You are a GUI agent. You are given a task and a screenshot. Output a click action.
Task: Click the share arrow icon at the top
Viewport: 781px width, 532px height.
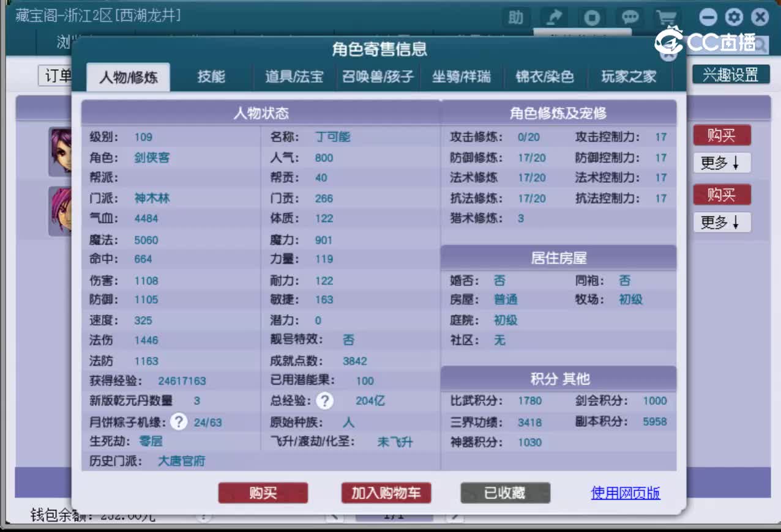pyautogui.click(x=554, y=18)
